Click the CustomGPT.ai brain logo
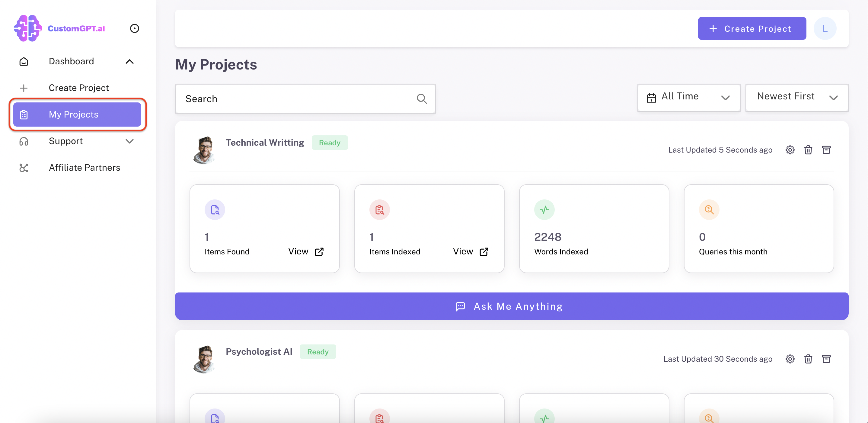Viewport: 868px width, 423px height. coord(28,28)
